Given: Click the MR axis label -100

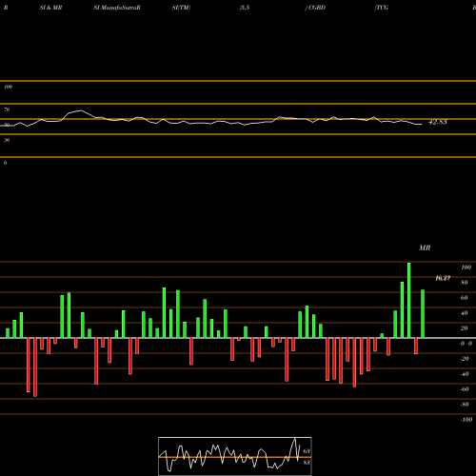Looking at the screenshot, I should (466, 420).
